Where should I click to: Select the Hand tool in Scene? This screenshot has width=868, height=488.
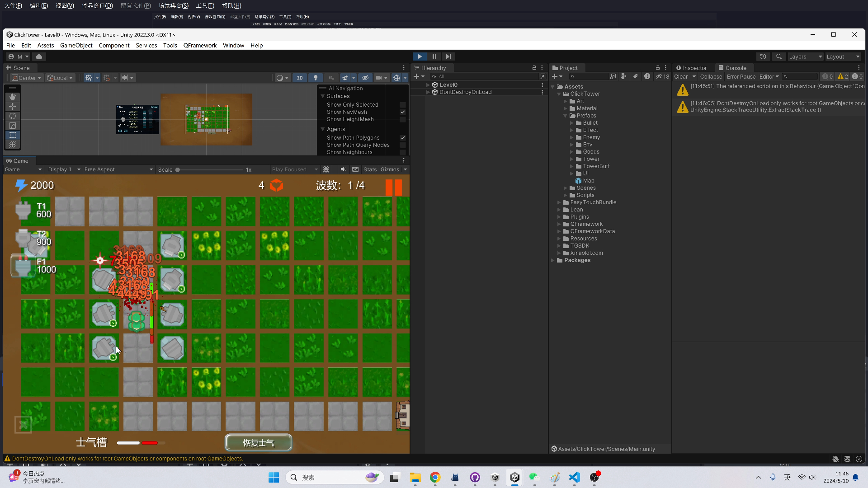pyautogui.click(x=13, y=97)
